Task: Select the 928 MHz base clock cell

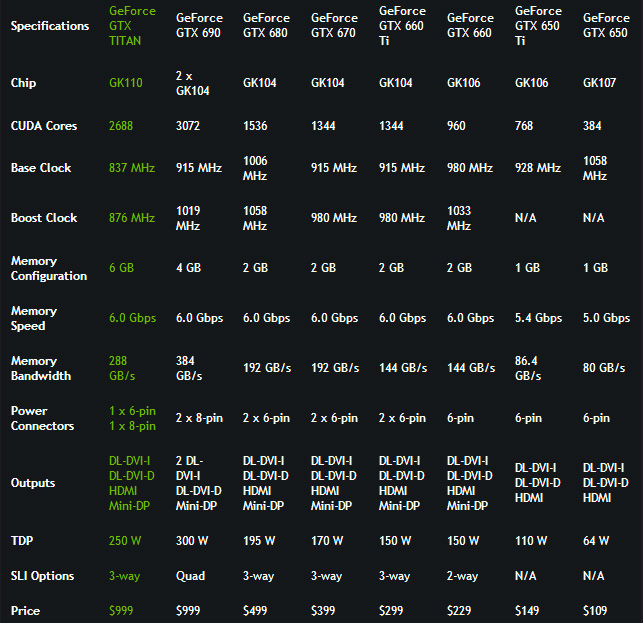Action: point(538,168)
